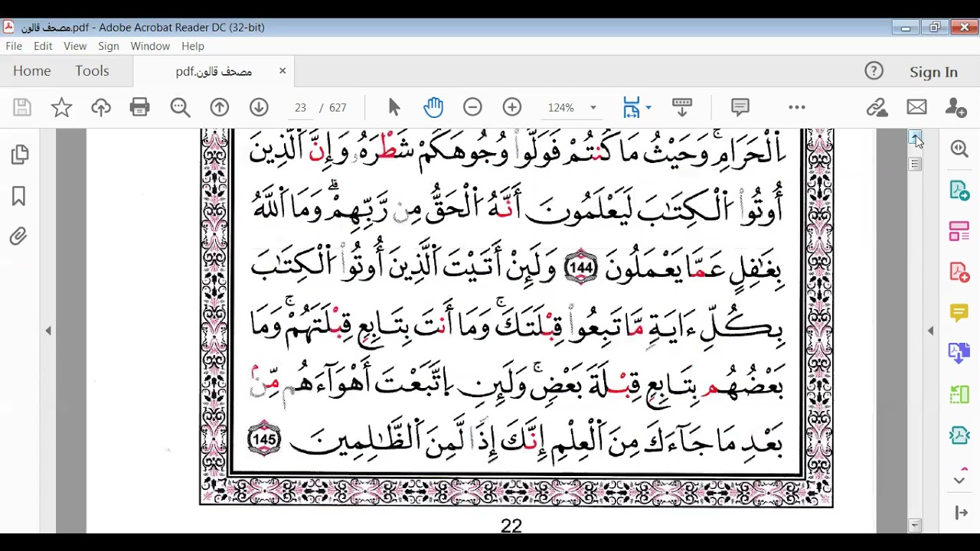Viewport: 980px width, 551px height.
Task: Click the Create PDF tool in right pane
Action: (959, 271)
